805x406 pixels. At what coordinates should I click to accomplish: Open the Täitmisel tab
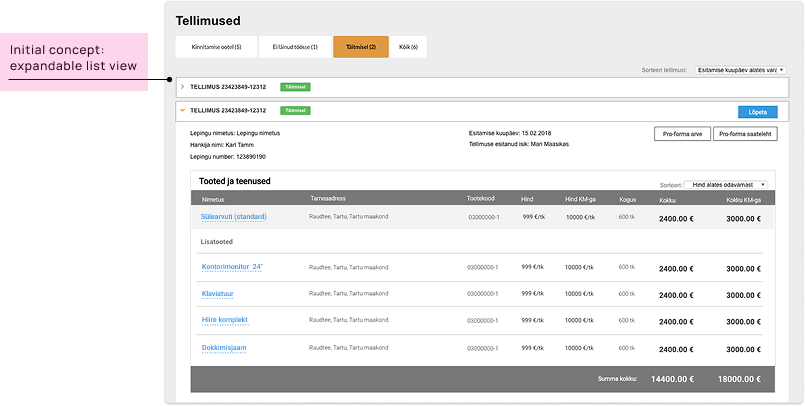[x=361, y=47]
